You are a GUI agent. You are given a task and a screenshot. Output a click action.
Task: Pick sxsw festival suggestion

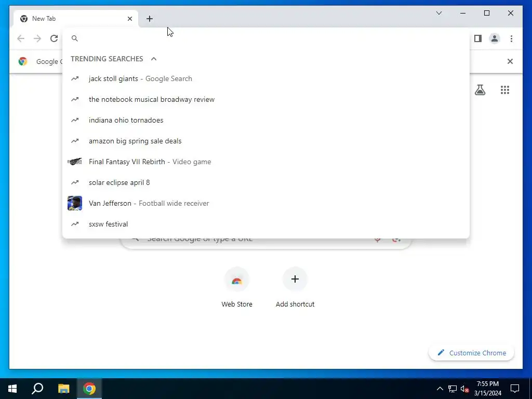[266, 224]
